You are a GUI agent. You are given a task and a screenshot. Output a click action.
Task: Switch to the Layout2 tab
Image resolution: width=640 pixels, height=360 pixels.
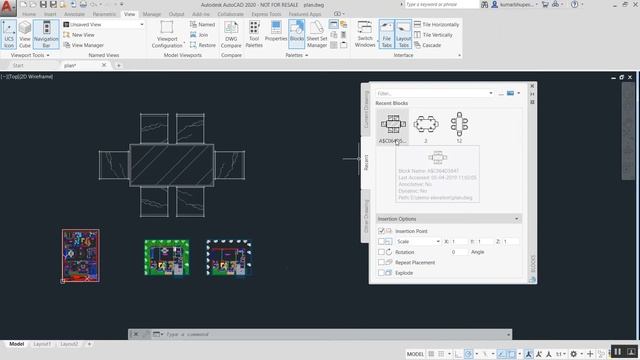69,344
